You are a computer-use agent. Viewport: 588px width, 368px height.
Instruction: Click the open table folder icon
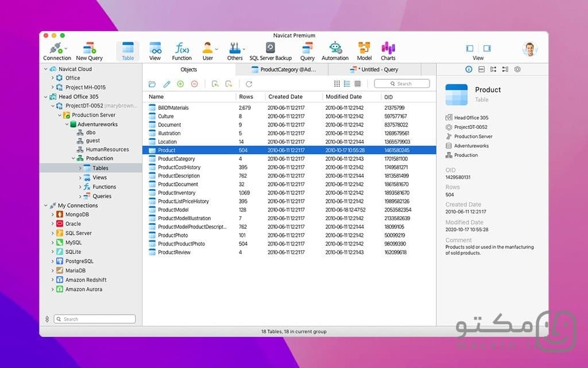point(152,84)
